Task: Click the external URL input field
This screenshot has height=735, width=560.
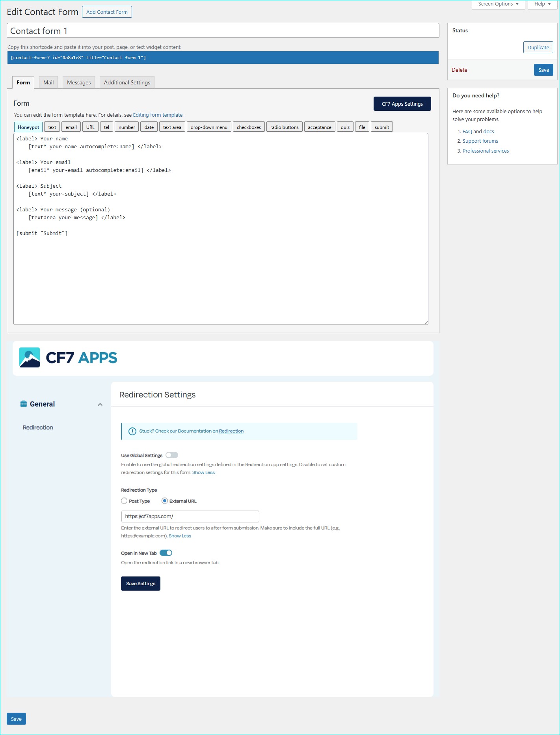Action: click(190, 516)
